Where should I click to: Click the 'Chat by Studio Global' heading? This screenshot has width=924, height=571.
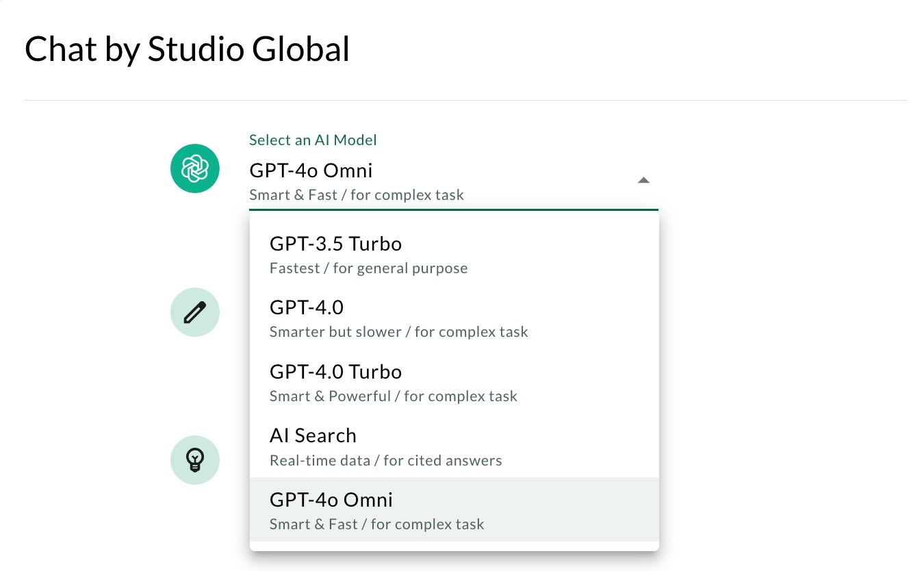187,49
